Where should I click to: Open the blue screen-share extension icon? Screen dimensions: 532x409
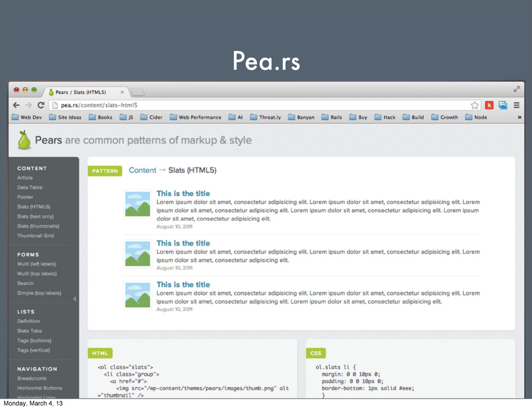tap(503, 105)
